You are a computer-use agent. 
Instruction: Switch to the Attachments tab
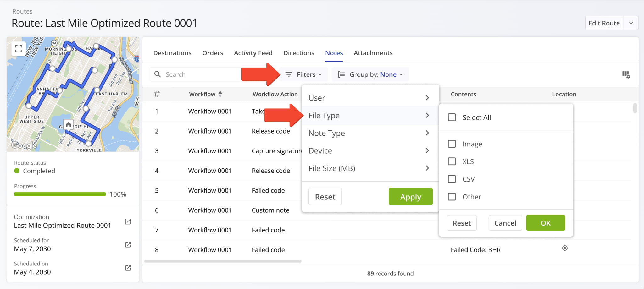pos(373,53)
